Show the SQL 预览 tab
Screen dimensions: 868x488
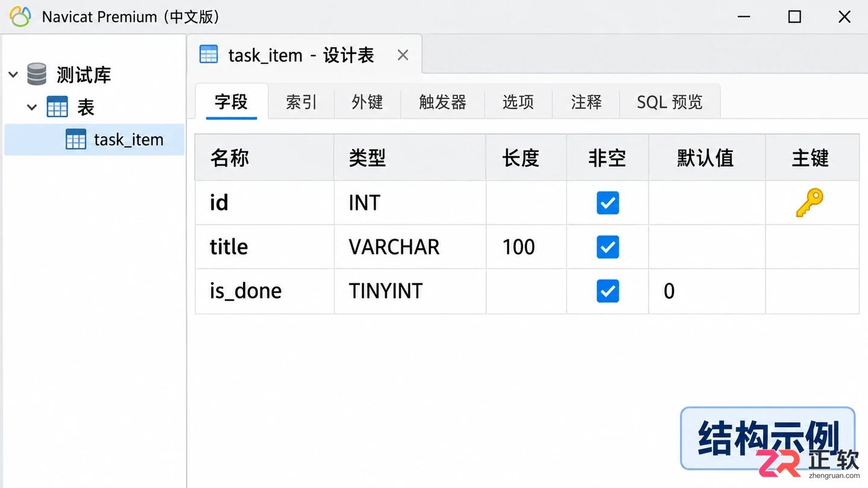[670, 102]
